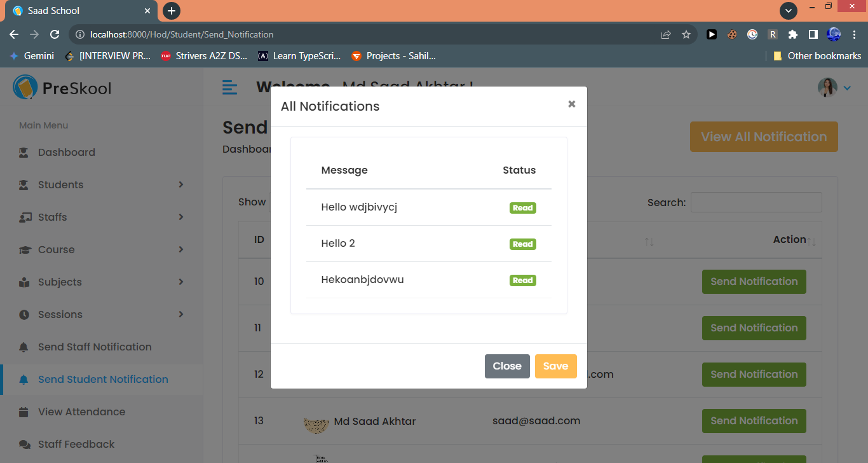Open Send Staff Notification page
868x463 pixels.
point(95,347)
